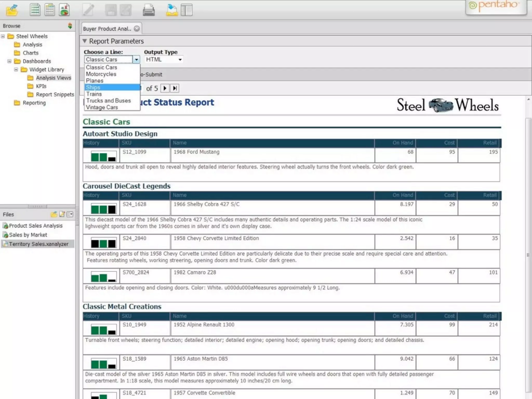Close the Buyer Product Anal.. tab
This screenshot has height=399, width=532.
tap(137, 29)
